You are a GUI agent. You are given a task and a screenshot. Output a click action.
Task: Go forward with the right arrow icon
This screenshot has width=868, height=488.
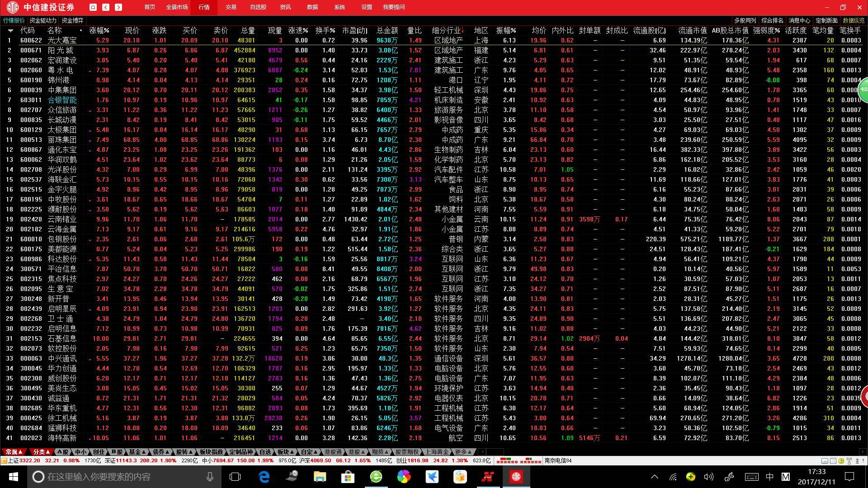pos(118,7)
